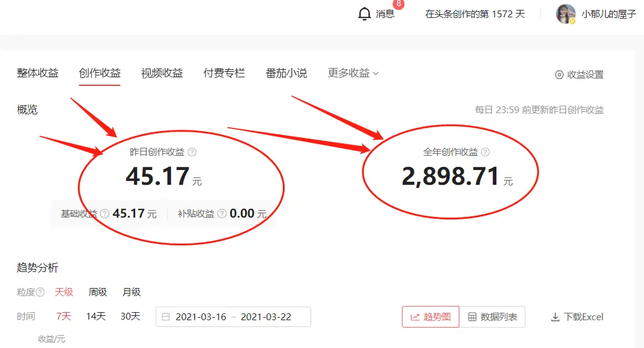
Task: Open 收益设置 settings
Action: (x=579, y=75)
